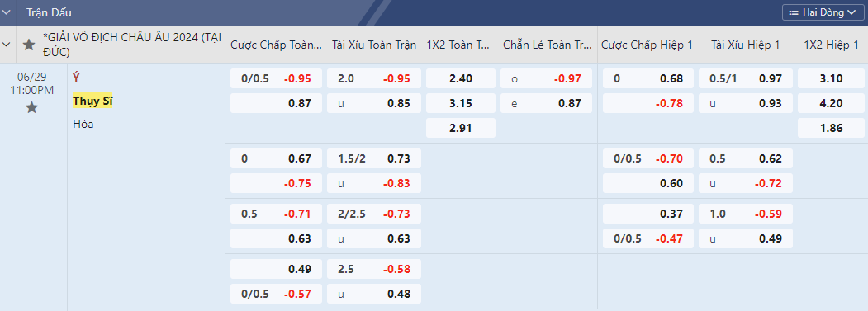This screenshot has width=868, height=311.
Task: Pick first-half draw odds 1.86
Action: tap(832, 128)
